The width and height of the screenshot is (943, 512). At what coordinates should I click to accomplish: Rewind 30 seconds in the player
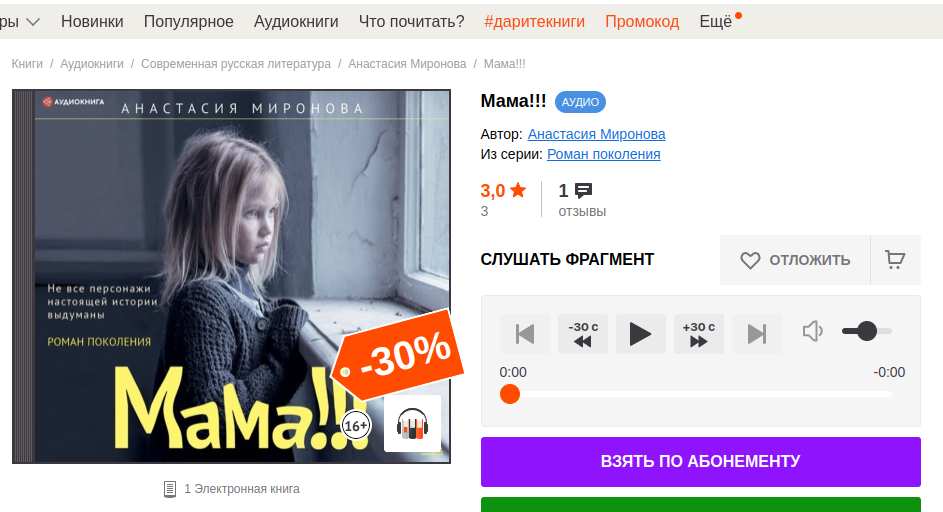tap(583, 334)
